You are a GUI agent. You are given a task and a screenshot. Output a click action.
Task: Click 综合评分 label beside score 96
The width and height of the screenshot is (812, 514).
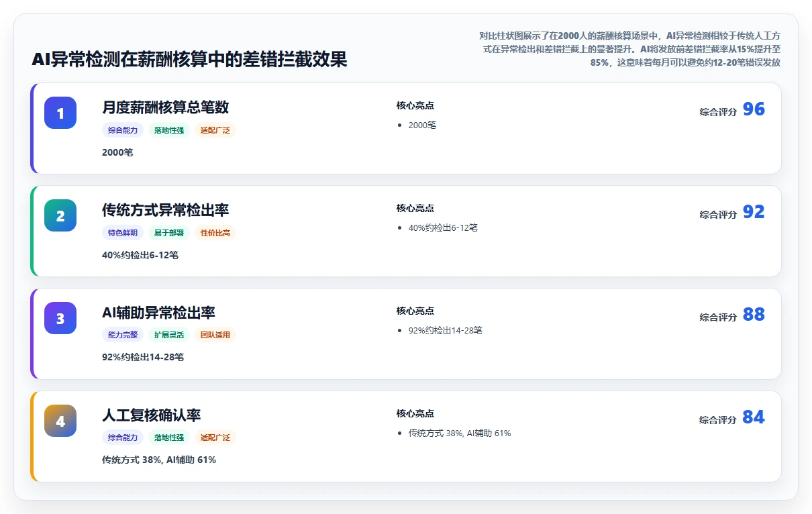718,112
